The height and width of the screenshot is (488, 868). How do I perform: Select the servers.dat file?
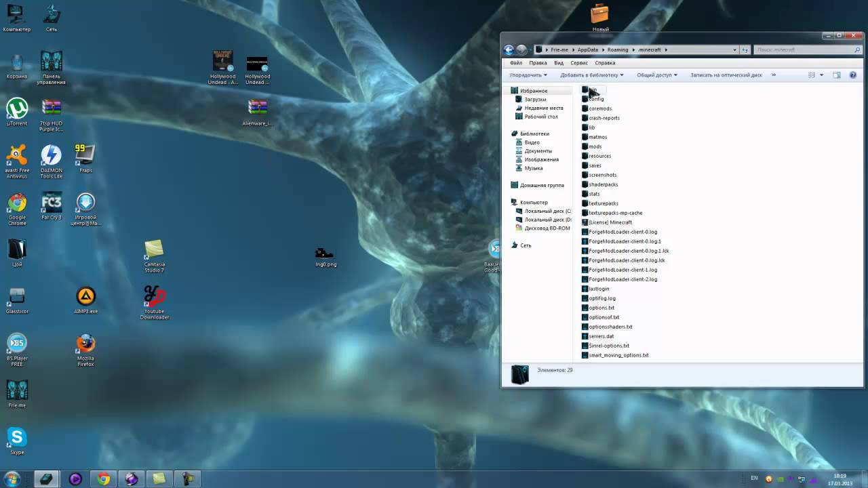(x=597, y=336)
